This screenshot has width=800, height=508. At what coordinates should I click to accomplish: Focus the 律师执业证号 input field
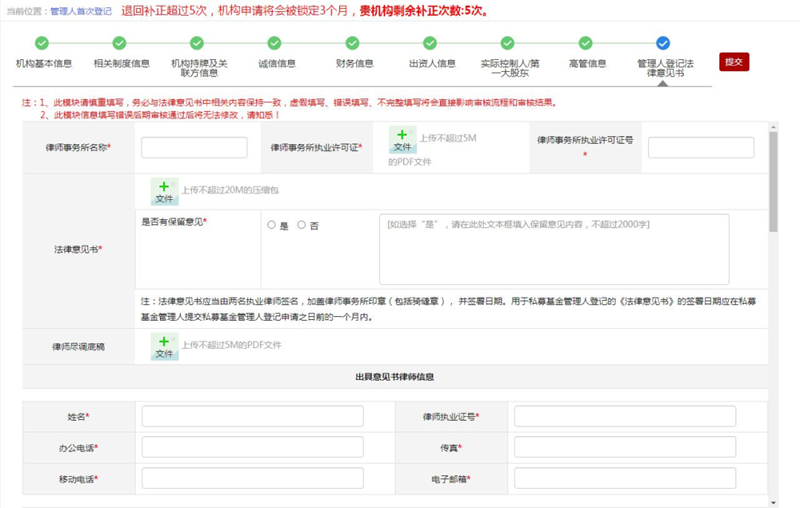coord(624,416)
